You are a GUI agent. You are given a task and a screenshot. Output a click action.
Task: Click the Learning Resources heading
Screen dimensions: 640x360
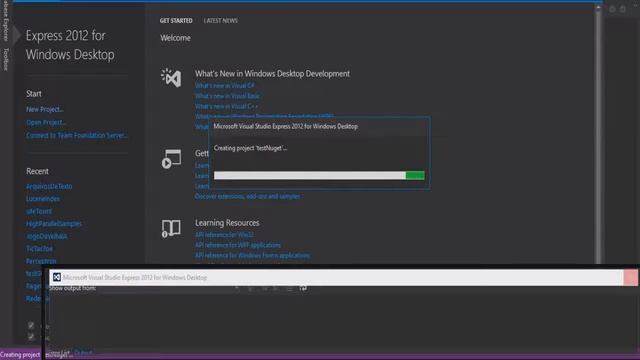point(227,223)
